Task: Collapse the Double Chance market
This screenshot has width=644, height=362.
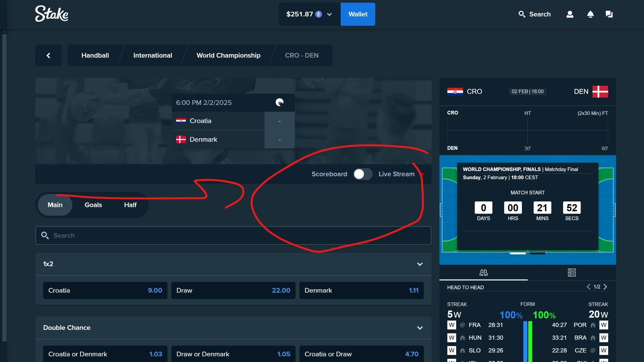Action: tap(420, 328)
